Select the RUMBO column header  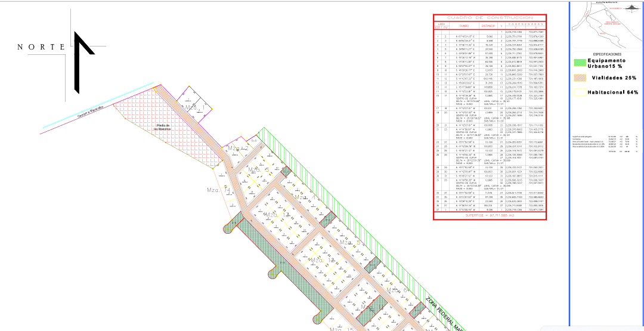click(x=464, y=26)
